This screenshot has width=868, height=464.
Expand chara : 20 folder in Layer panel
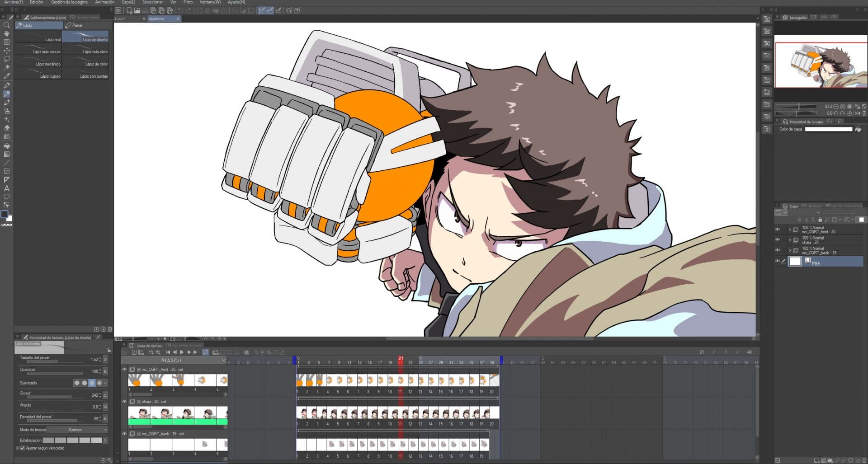(790, 240)
